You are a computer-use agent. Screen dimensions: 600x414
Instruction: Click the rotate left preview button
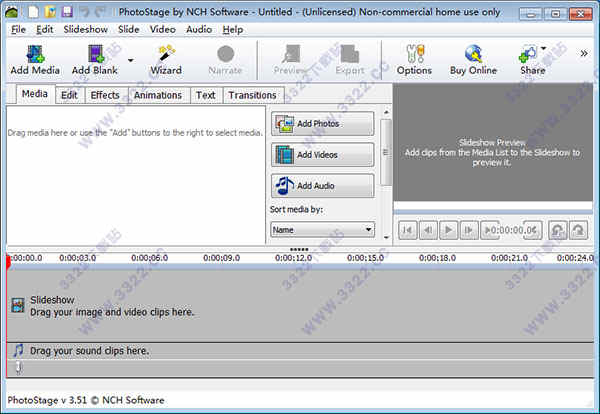click(558, 230)
